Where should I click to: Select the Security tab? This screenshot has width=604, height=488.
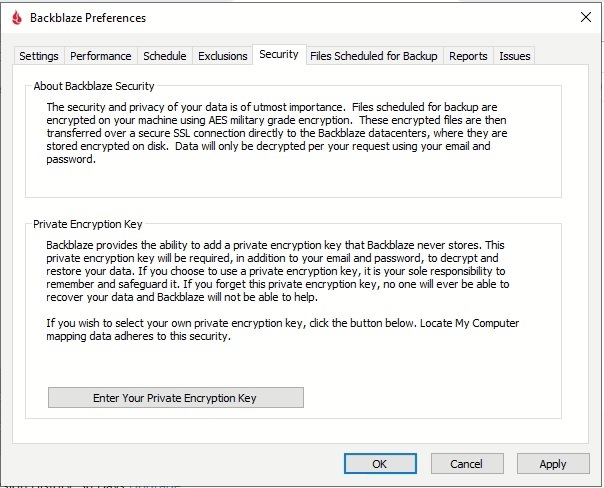tap(279, 54)
